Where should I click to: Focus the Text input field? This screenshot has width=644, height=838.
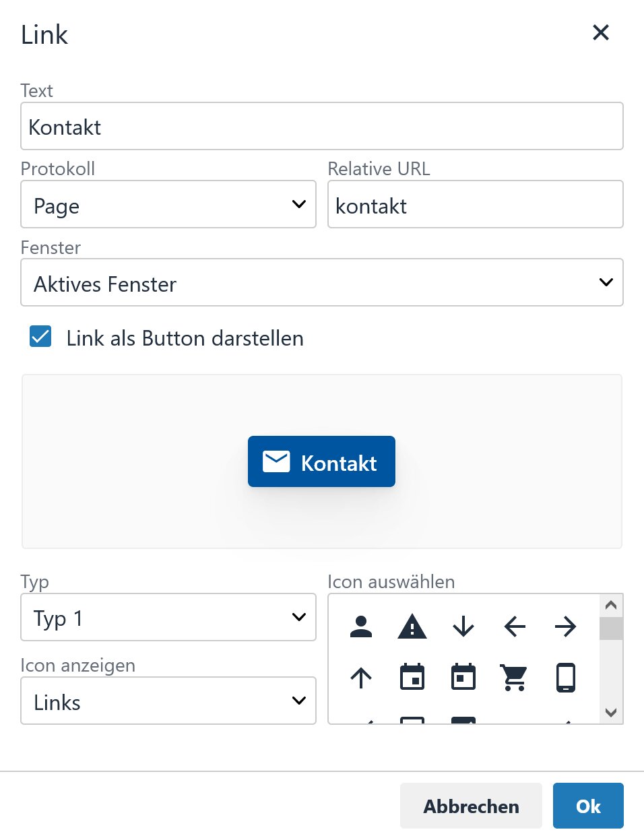pos(322,127)
